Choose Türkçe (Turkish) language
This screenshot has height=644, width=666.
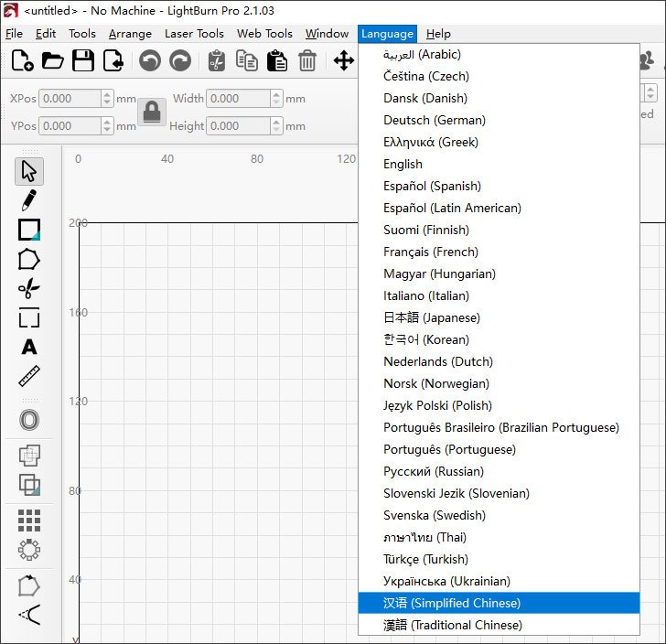point(499,559)
